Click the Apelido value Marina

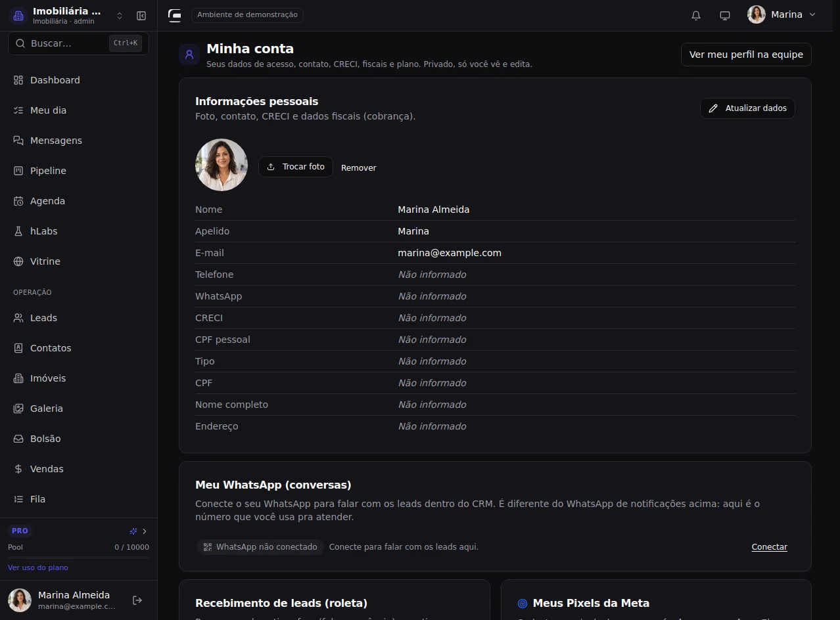coord(413,231)
